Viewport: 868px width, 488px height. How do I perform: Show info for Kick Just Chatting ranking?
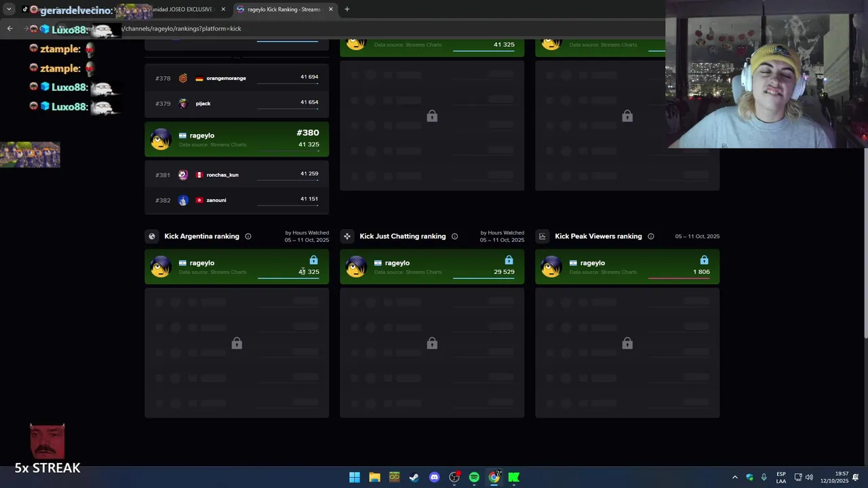[455, 236]
